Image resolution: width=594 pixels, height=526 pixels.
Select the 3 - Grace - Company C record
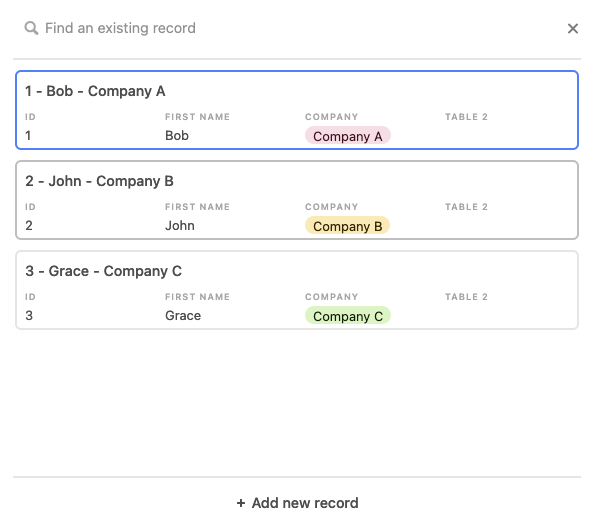[x=297, y=290]
